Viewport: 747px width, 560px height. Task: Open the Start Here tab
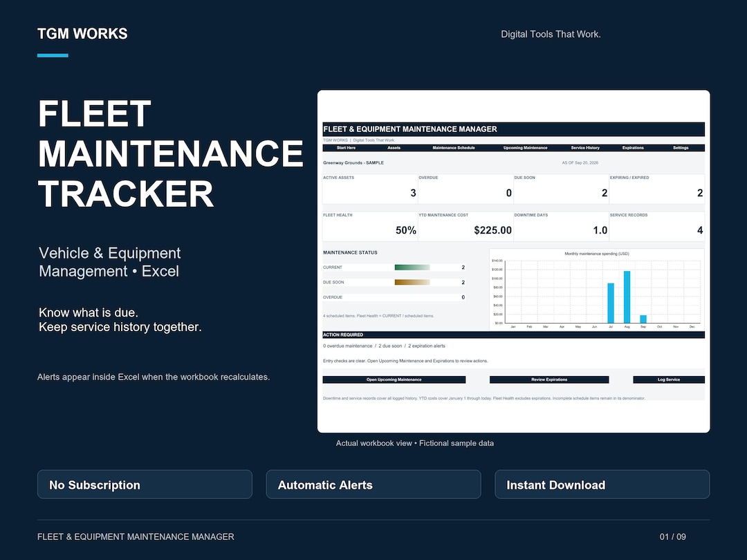tap(346, 148)
